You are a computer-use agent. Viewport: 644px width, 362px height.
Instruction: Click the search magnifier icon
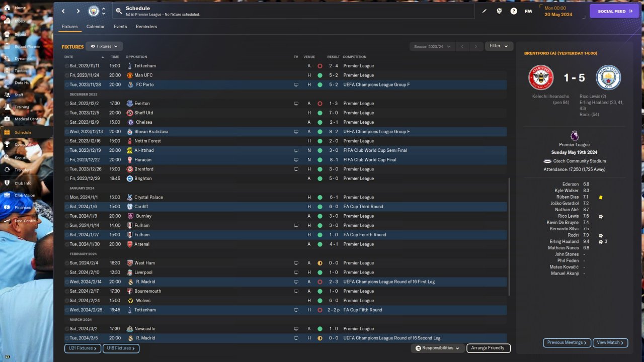coord(119,11)
